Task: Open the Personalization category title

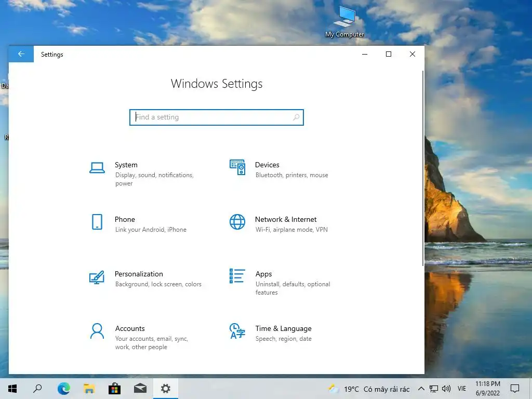Action: 139,274
